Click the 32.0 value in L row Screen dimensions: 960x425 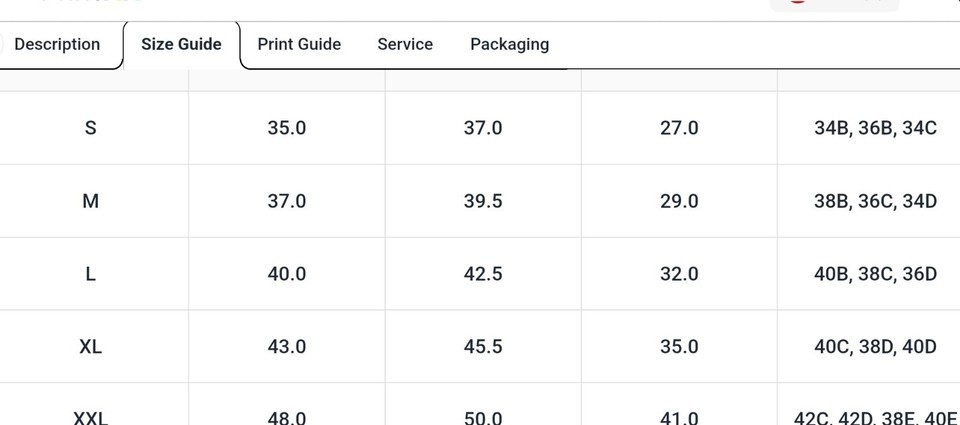click(679, 274)
